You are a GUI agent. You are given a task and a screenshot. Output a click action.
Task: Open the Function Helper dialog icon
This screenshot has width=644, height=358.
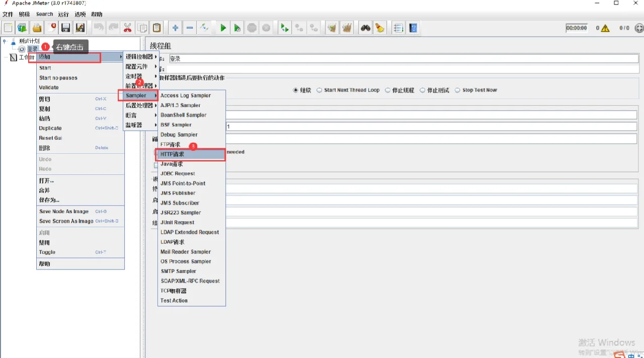click(398, 28)
